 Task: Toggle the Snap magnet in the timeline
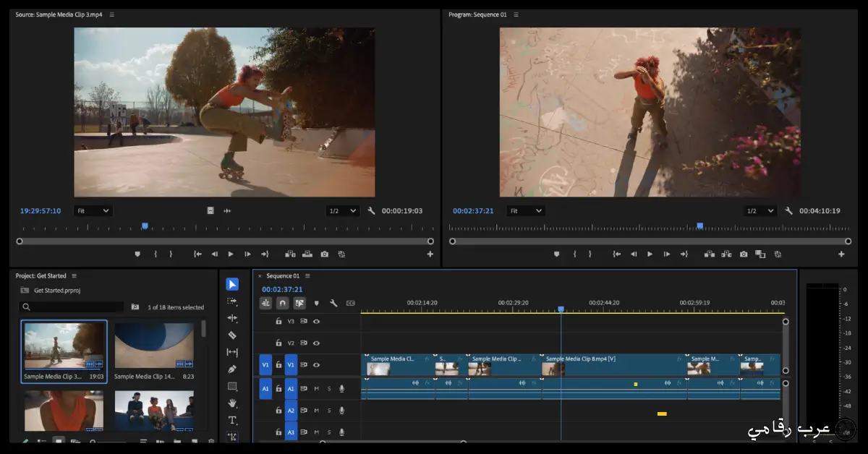click(283, 303)
